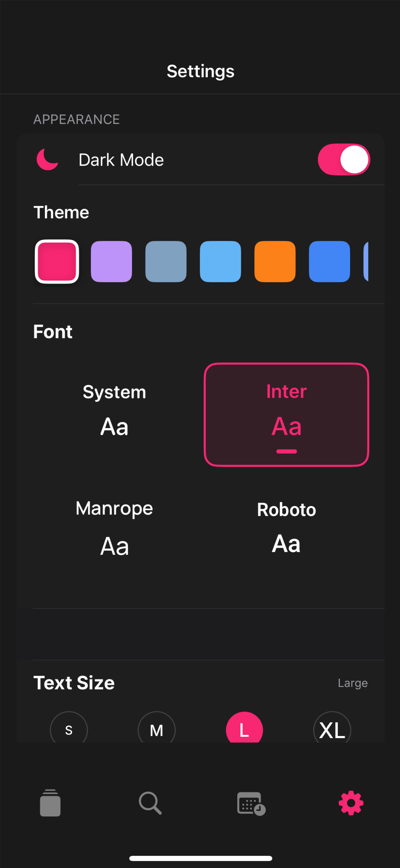The width and height of the screenshot is (400, 868).
Task: Select the light sky blue swatch
Action: tap(220, 261)
